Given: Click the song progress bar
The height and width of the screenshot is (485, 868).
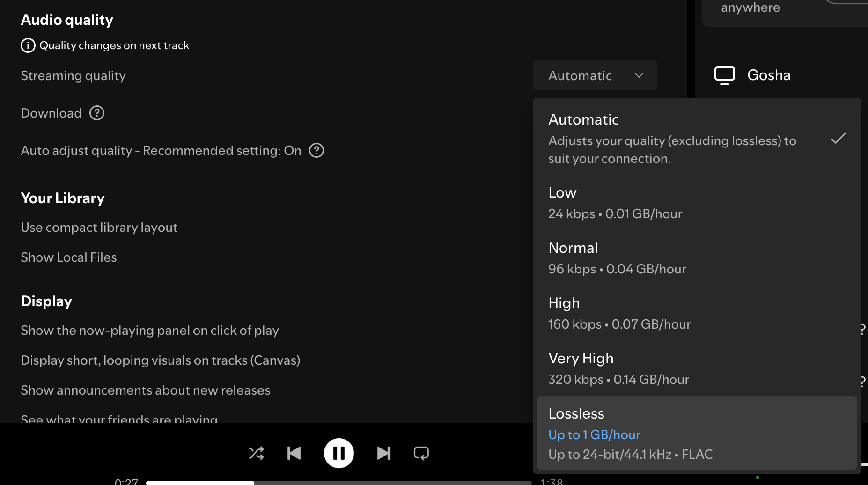Looking at the screenshot, I should 338,482.
